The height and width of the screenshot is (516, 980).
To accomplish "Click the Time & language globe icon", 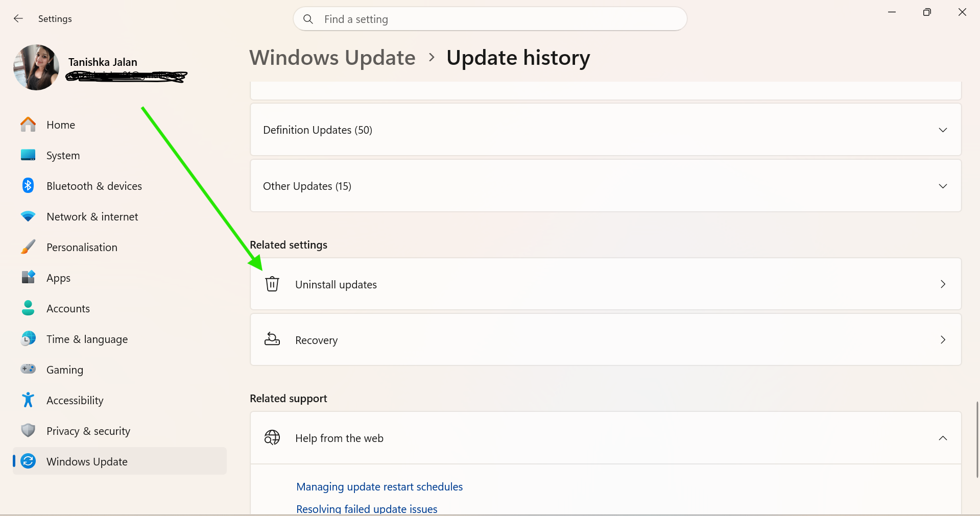I will click(28, 338).
